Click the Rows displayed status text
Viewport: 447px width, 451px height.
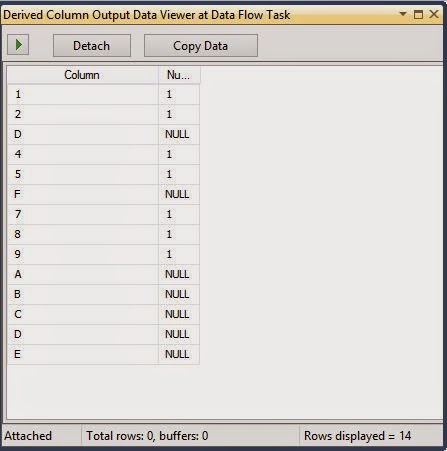coord(357,436)
